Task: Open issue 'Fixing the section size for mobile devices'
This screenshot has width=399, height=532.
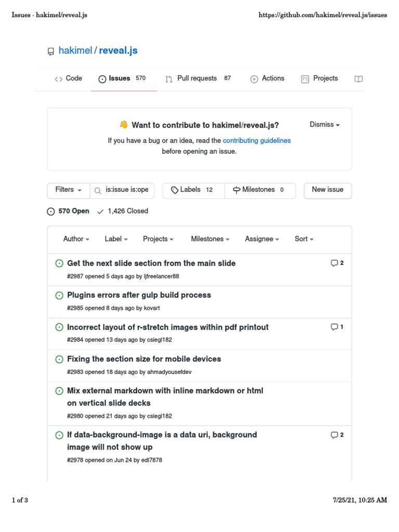Action: (144, 359)
